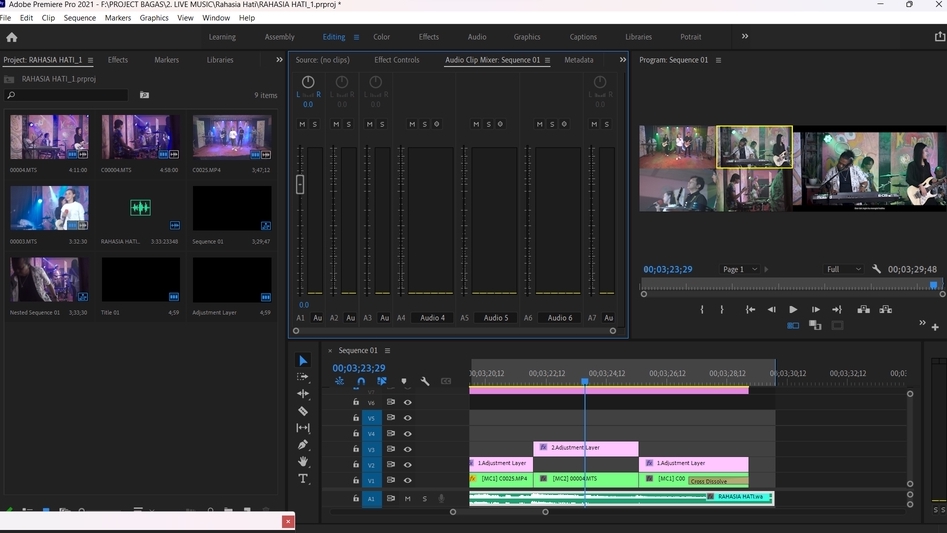Image resolution: width=947 pixels, height=533 pixels.
Task: Click Go to Out point button
Action: (836, 309)
